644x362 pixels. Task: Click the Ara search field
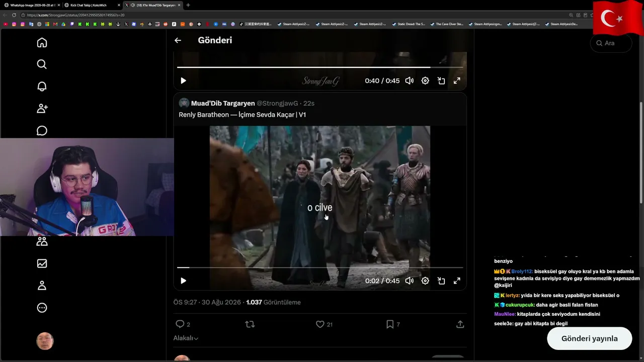(x=611, y=43)
